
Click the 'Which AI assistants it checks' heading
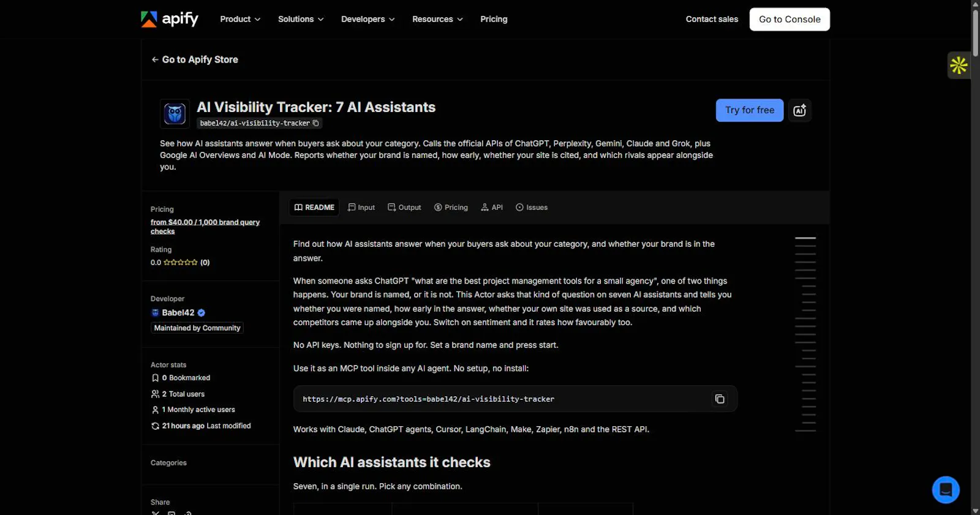pyautogui.click(x=392, y=462)
